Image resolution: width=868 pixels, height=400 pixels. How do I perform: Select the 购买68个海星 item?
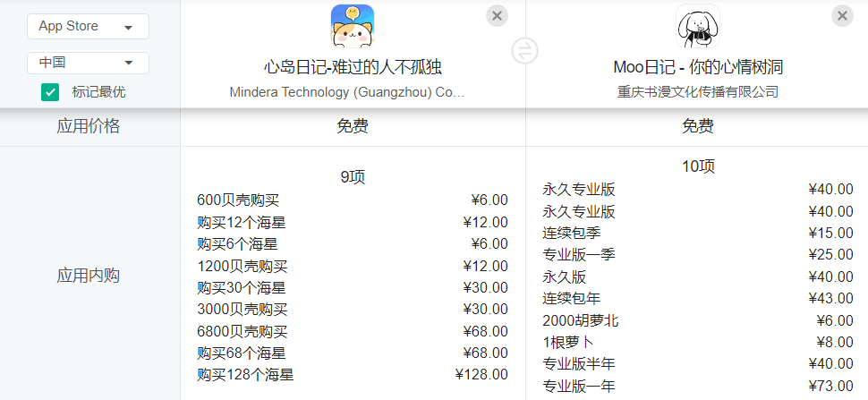click(x=242, y=353)
